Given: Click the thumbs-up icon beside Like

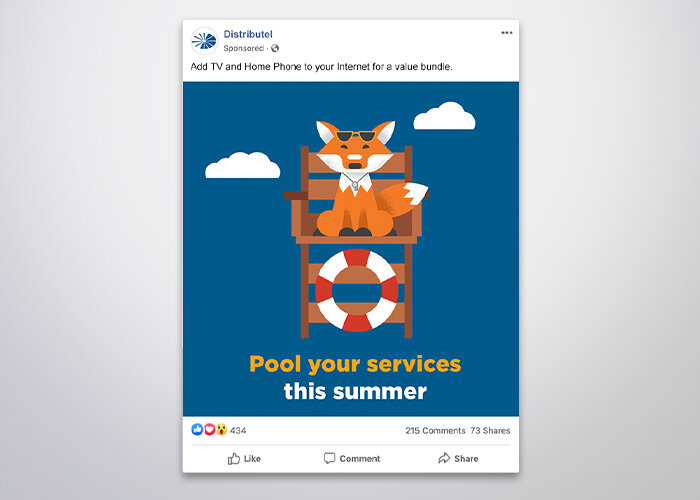Looking at the screenshot, I should pos(234,458).
